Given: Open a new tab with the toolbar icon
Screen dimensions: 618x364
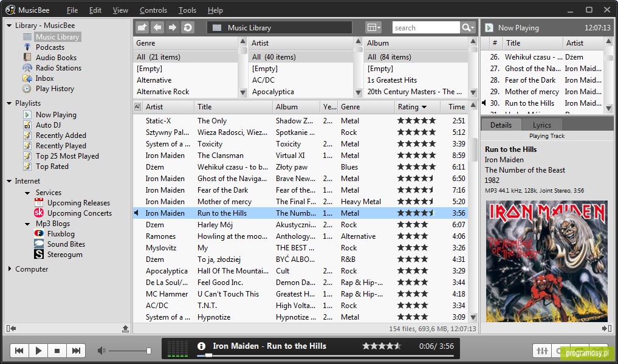Looking at the screenshot, I should [142, 27].
